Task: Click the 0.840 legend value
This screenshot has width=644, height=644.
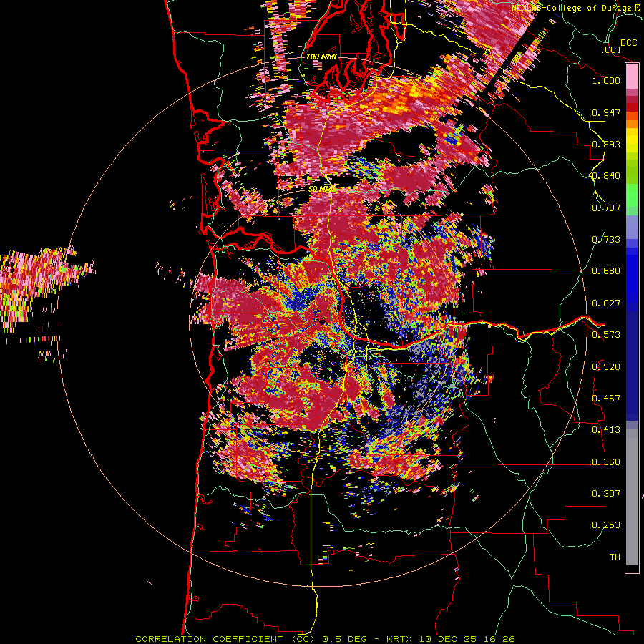Action: tap(606, 176)
